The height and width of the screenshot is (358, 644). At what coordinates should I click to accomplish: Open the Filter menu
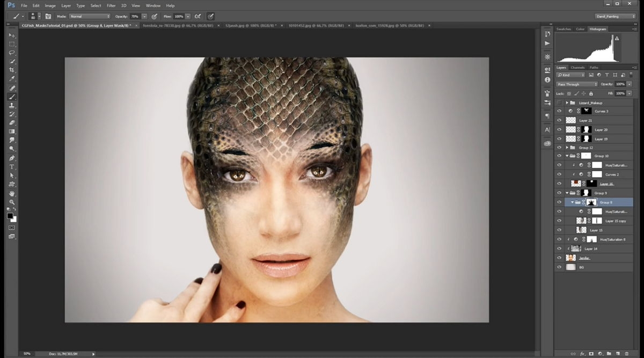click(x=111, y=5)
